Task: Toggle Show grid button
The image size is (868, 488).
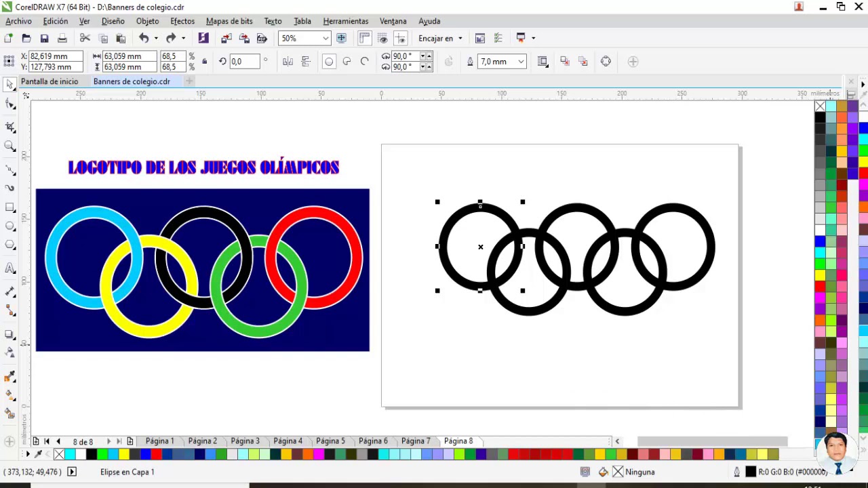Action: click(x=382, y=38)
